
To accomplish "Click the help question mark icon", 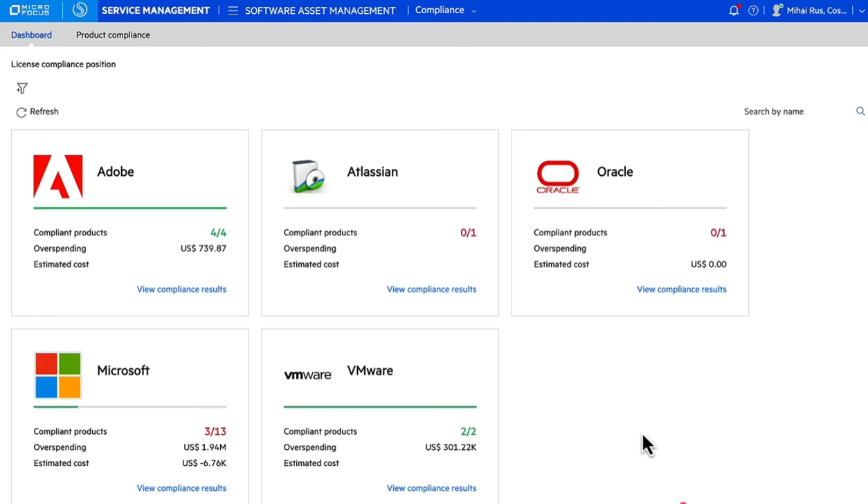I will tap(753, 10).
